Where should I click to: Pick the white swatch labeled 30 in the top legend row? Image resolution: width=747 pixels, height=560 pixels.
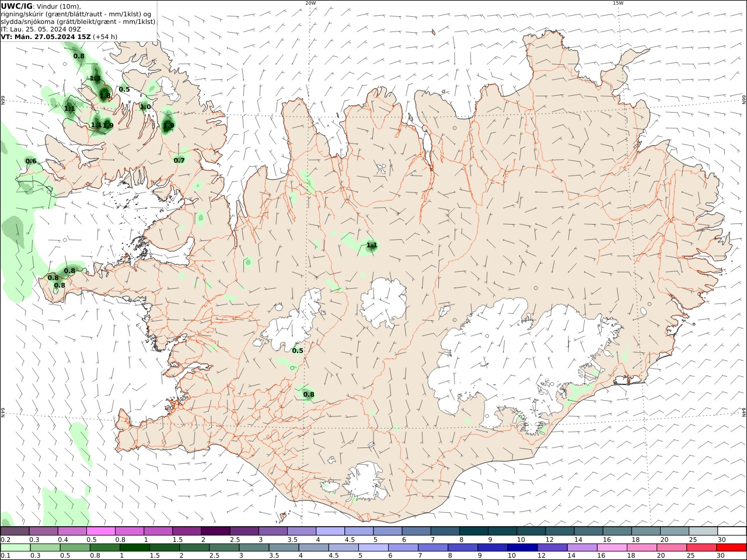click(731, 531)
